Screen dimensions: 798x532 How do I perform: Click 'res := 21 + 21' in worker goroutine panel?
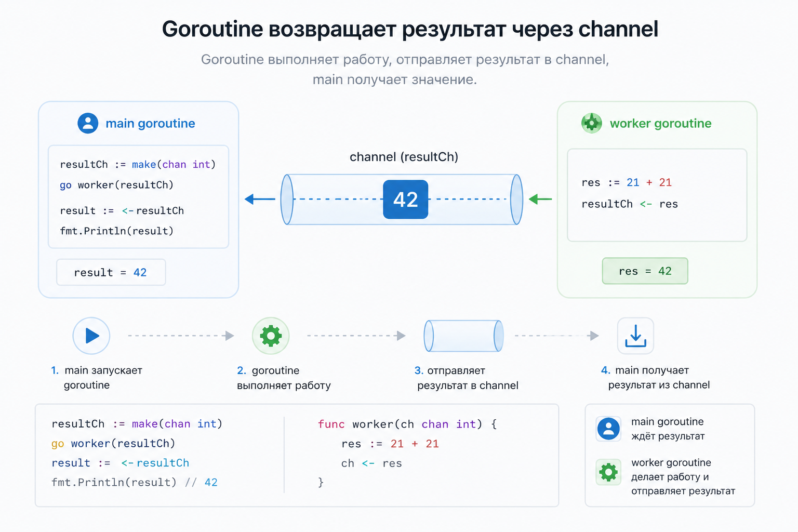pos(627,182)
